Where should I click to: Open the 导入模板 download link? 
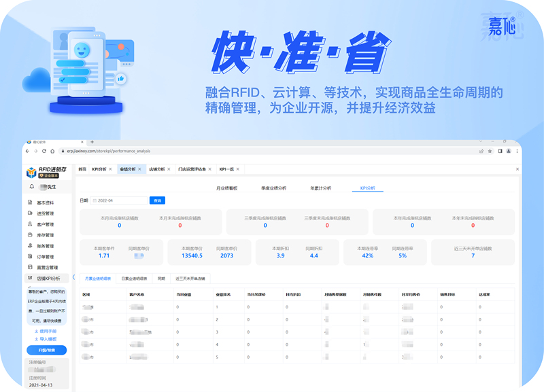click(48, 339)
